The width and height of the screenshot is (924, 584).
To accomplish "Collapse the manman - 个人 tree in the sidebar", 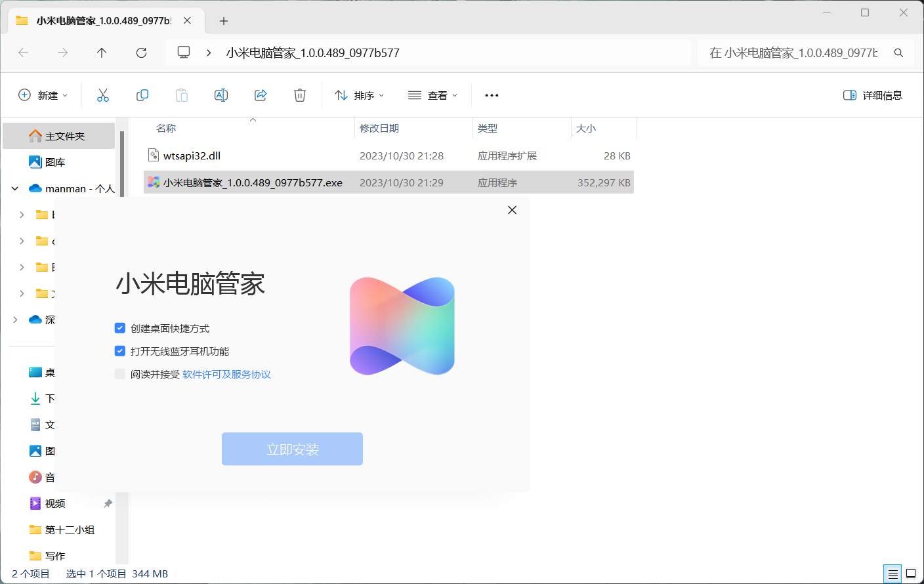I will tap(14, 188).
